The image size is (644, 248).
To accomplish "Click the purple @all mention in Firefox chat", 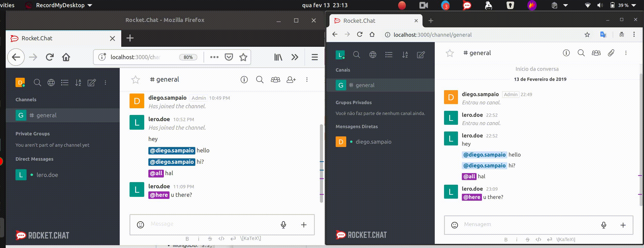I will coord(156,173).
